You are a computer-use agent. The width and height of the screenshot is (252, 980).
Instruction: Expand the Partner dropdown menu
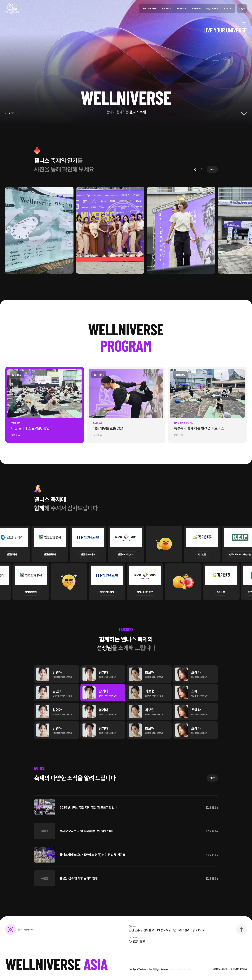[x=167, y=8]
